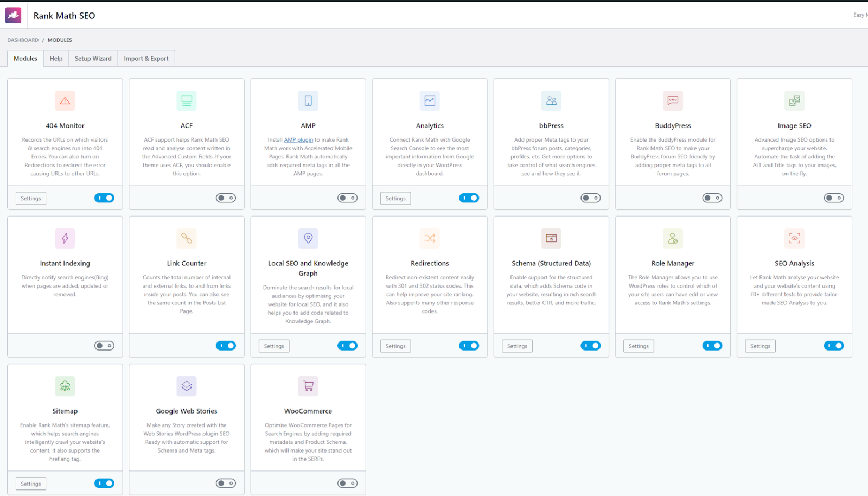Switch to Setup Wizard tab

click(93, 59)
